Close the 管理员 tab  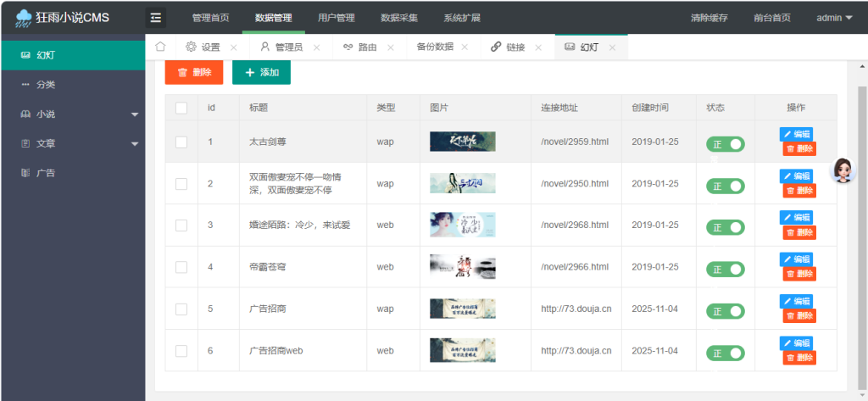tap(317, 47)
